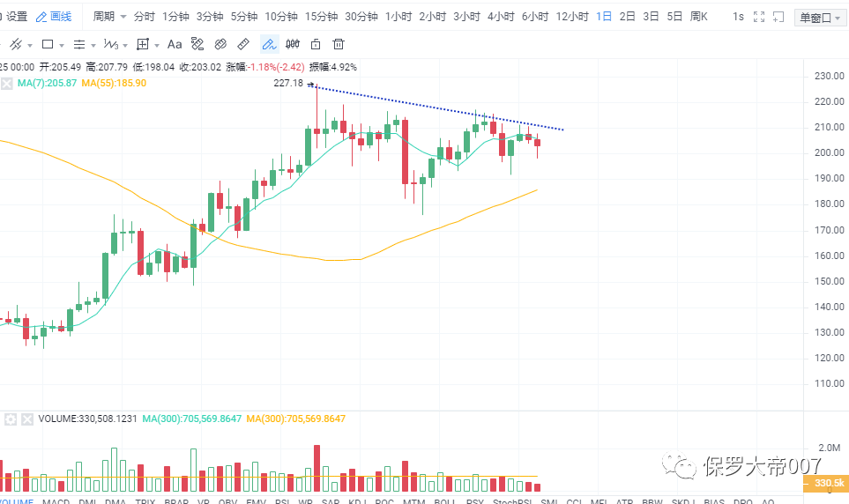This screenshot has height=504, width=849.
Task: Open the StochRSI indicator tab
Action: [x=512, y=500]
